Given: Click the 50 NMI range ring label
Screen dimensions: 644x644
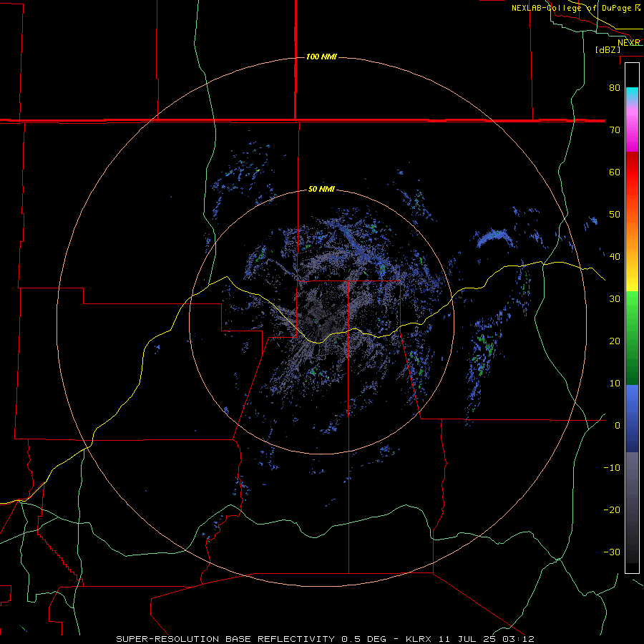Looking at the screenshot, I should click(321, 190).
